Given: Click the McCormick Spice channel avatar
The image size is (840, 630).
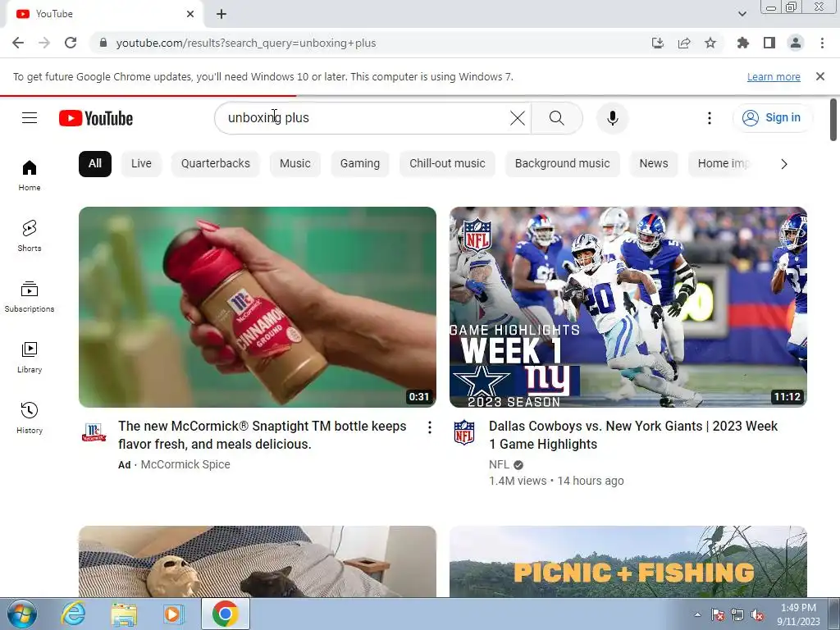Looking at the screenshot, I should tap(94, 431).
